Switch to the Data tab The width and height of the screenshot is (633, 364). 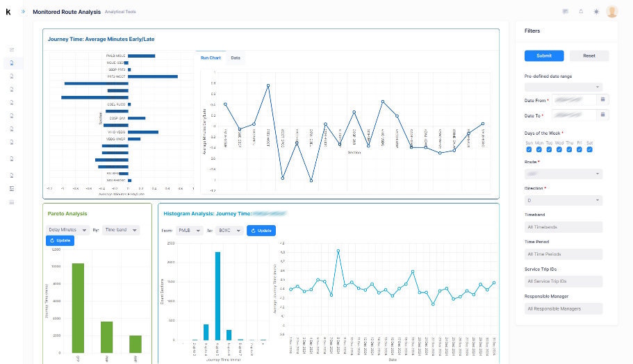click(x=236, y=58)
